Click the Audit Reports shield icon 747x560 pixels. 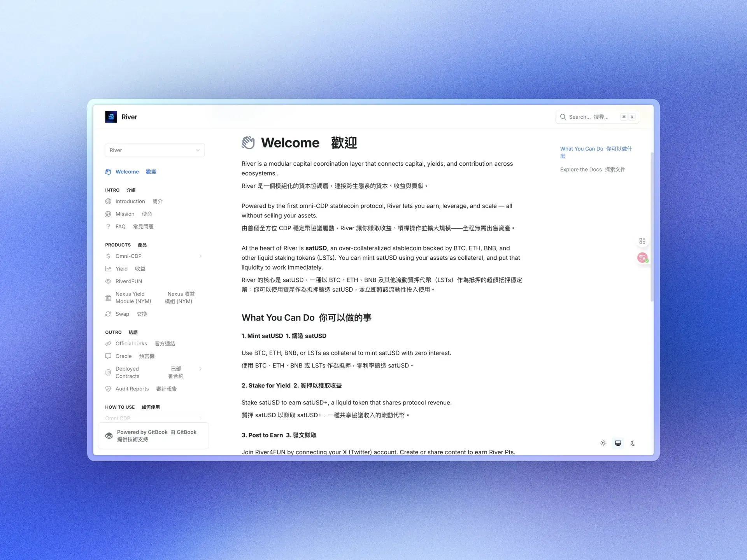click(x=108, y=388)
